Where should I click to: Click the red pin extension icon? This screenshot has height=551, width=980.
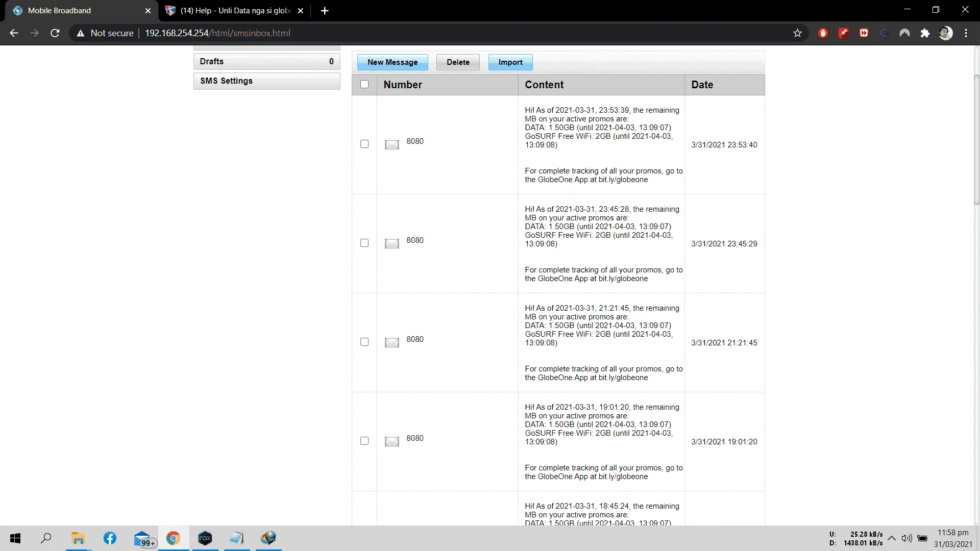tap(843, 33)
